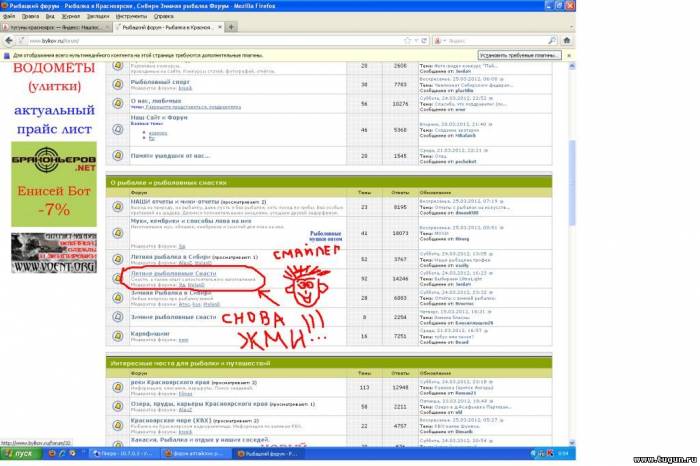Click the plugin puzzle icon in notification bar
This screenshot has width=700, height=466.
coord(6,55)
